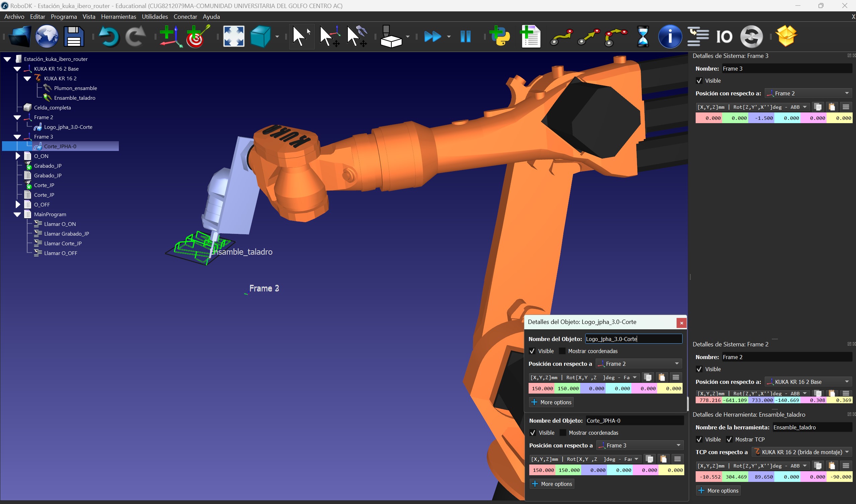Screen dimensions: 856x504
Task: Copy Frame 3 position values button
Action: (818, 107)
